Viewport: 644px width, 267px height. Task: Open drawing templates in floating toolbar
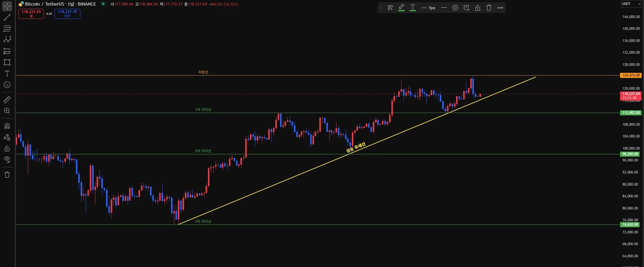point(390,8)
